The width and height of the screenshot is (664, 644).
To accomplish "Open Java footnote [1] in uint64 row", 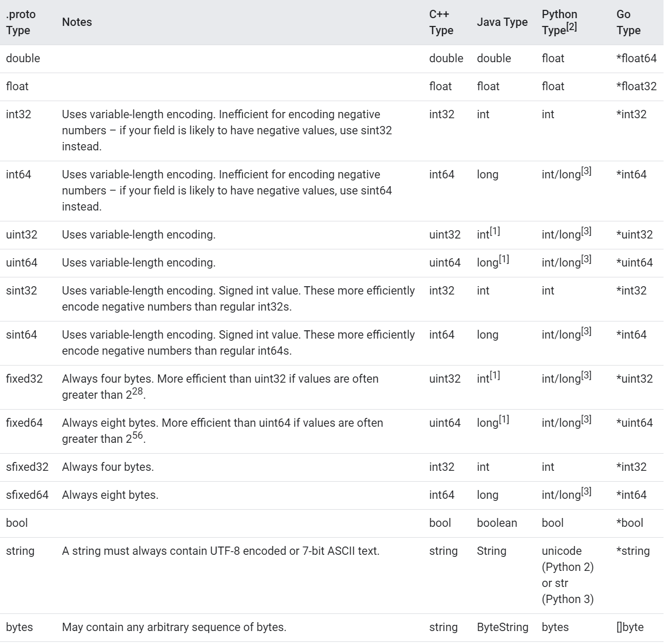I will 504,259.
